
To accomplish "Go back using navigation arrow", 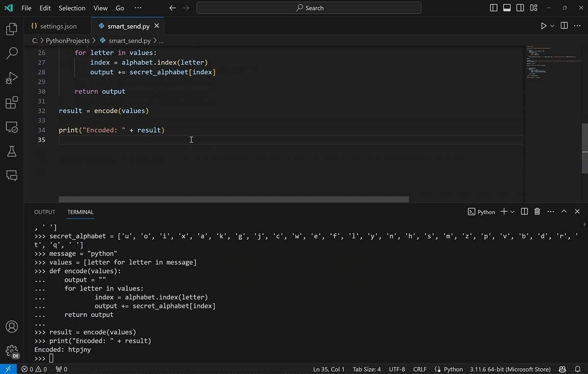I will (172, 8).
